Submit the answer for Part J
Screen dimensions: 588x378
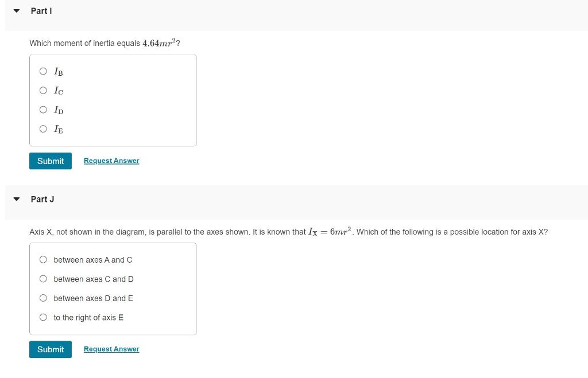(x=50, y=349)
